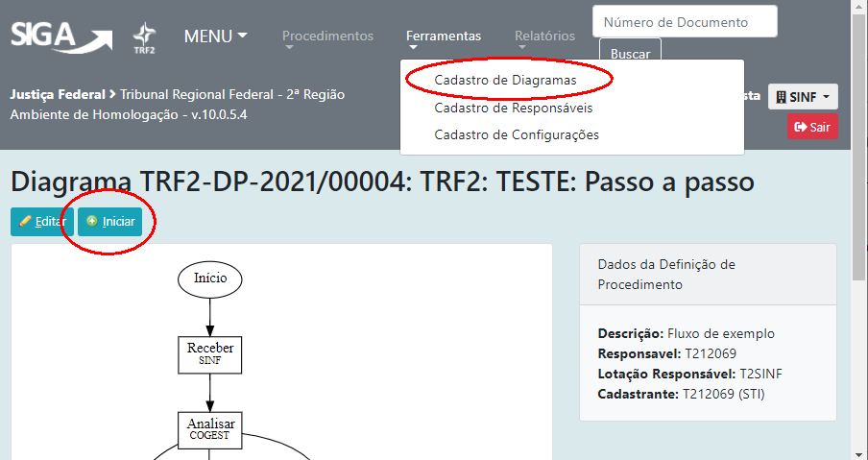The width and height of the screenshot is (868, 460).
Task: Select the Receber SINF diagram node
Action: click(210, 353)
